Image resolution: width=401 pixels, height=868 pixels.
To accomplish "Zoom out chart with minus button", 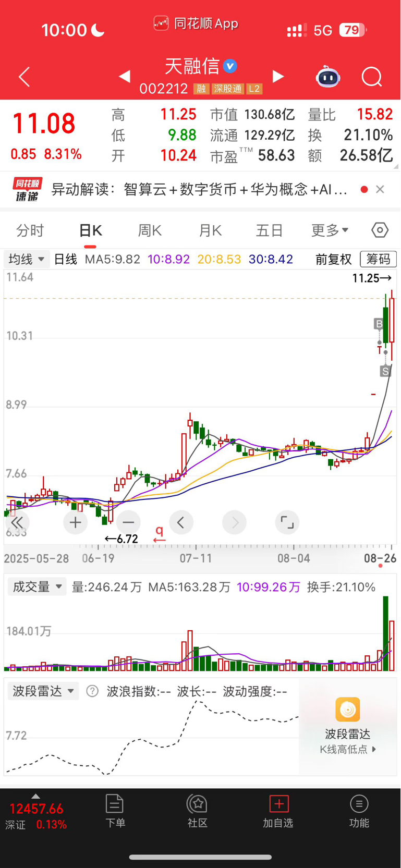I will click(x=128, y=522).
